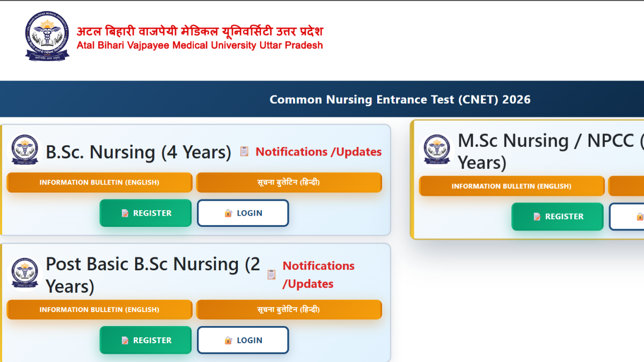
Task: Open the B.Sc. Nursing Hindi bulletin
Action: pyautogui.click(x=289, y=182)
